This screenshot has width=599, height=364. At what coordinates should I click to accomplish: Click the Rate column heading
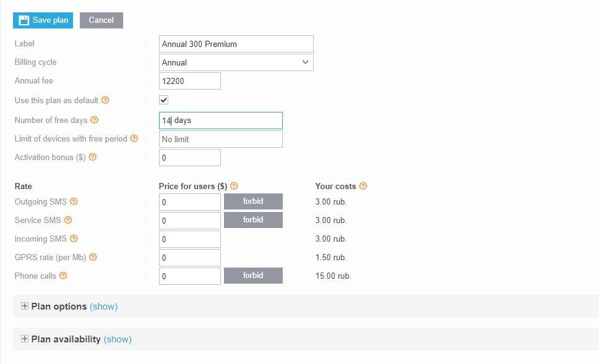24,186
